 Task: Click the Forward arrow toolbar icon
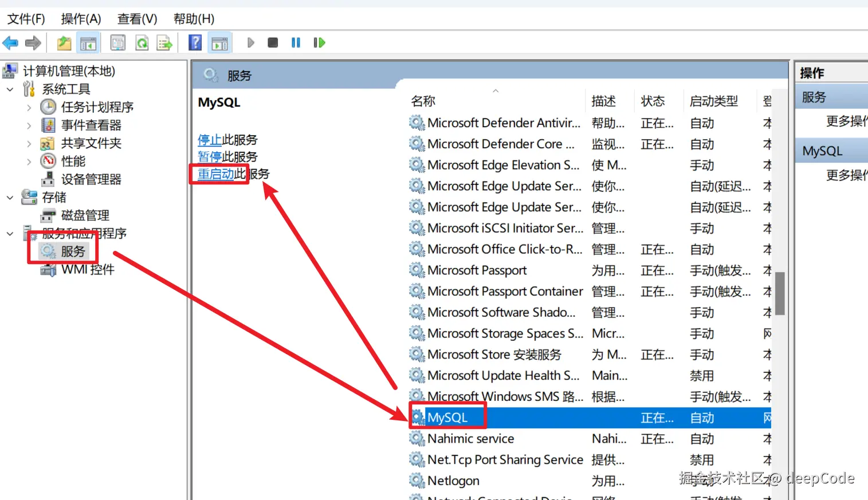click(33, 43)
